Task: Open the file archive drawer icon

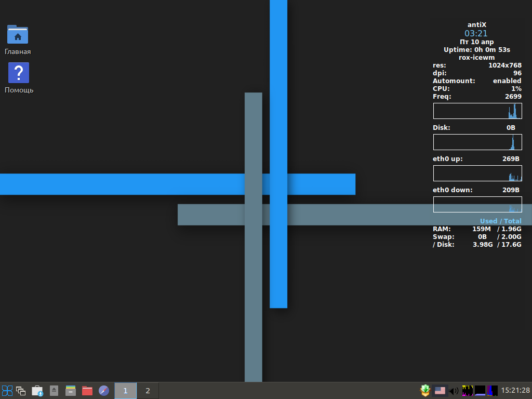Action: pyautogui.click(x=71, y=391)
